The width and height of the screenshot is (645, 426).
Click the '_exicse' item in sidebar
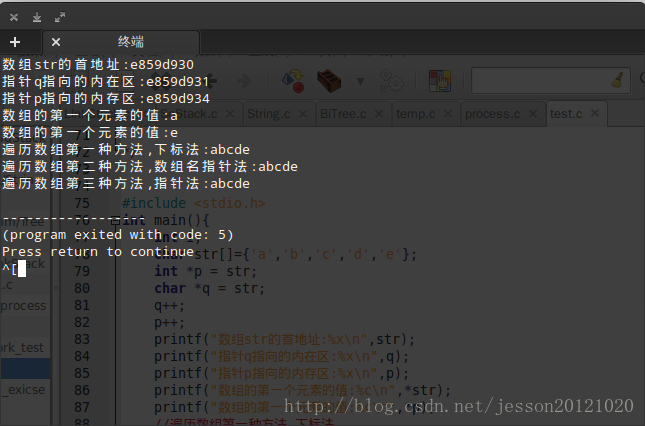(23, 390)
